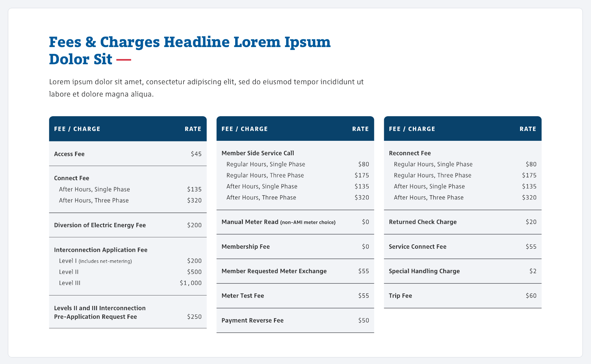Image resolution: width=591 pixels, height=364 pixels.
Task: Select the Payment Reverse Fee label
Action: click(x=252, y=320)
